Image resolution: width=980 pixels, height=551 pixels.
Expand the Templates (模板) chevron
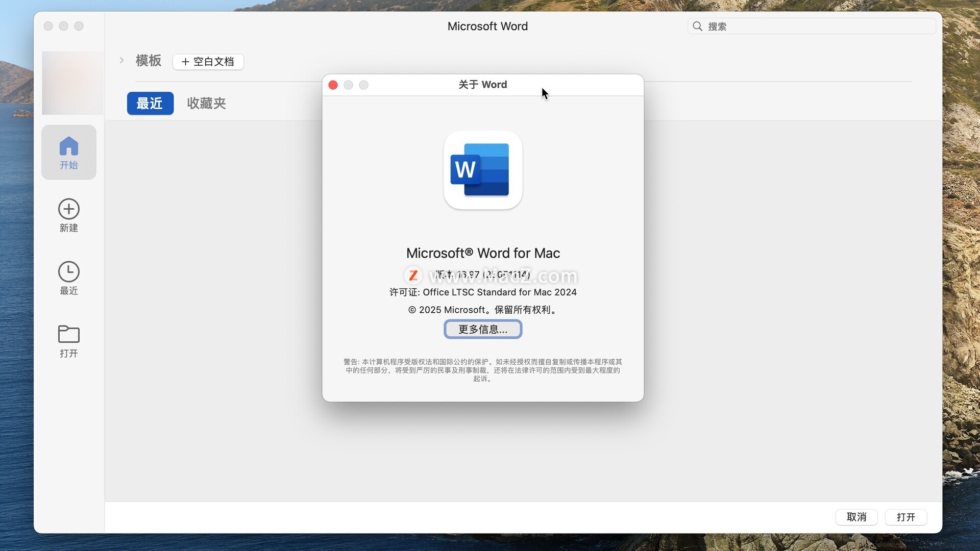pos(121,60)
